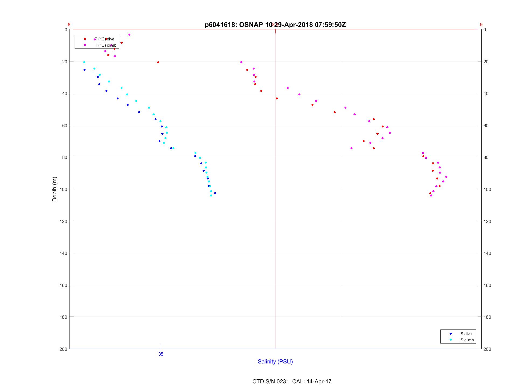The width and height of the screenshot is (532, 392).
Task: Click the right depth tick label 100
Action: [487, 189]
